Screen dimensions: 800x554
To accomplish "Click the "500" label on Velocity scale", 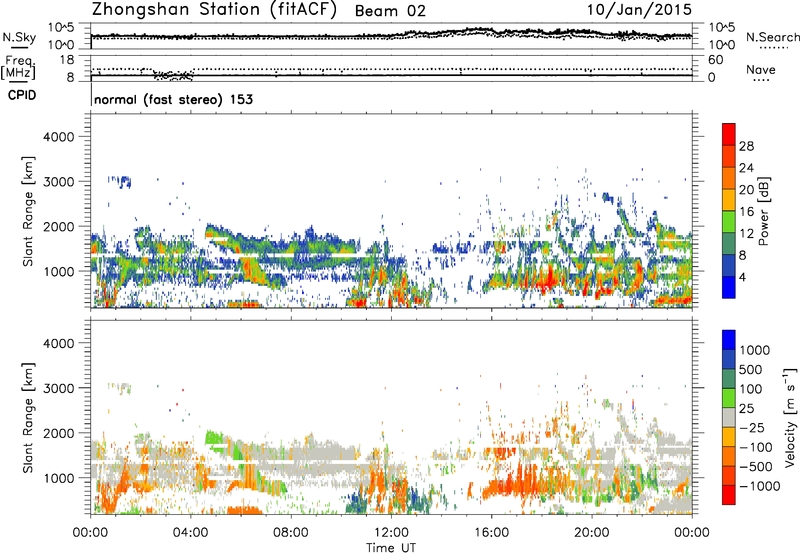I will [751, 369].
